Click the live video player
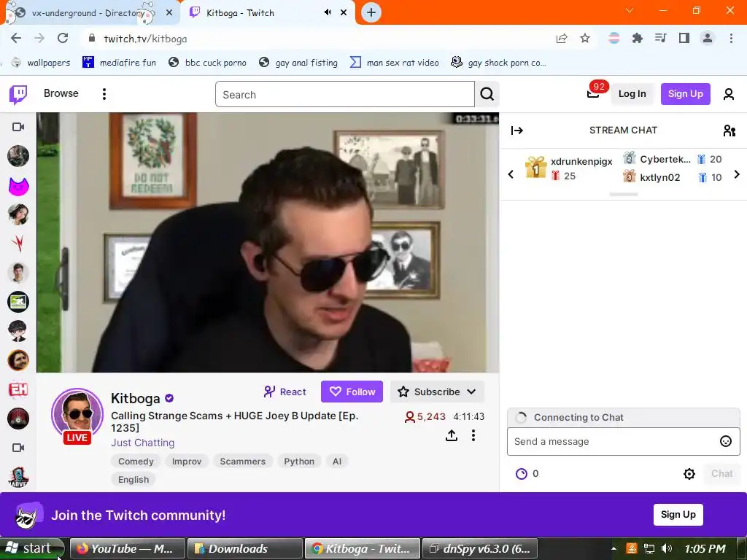Viewport: 747px width, 560px height. point(268,242)
